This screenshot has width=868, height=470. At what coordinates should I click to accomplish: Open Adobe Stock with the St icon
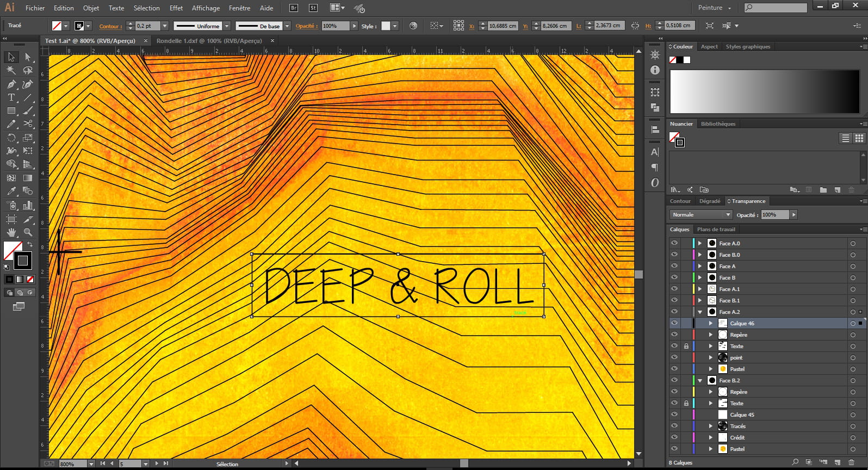[x=313, y=8]
